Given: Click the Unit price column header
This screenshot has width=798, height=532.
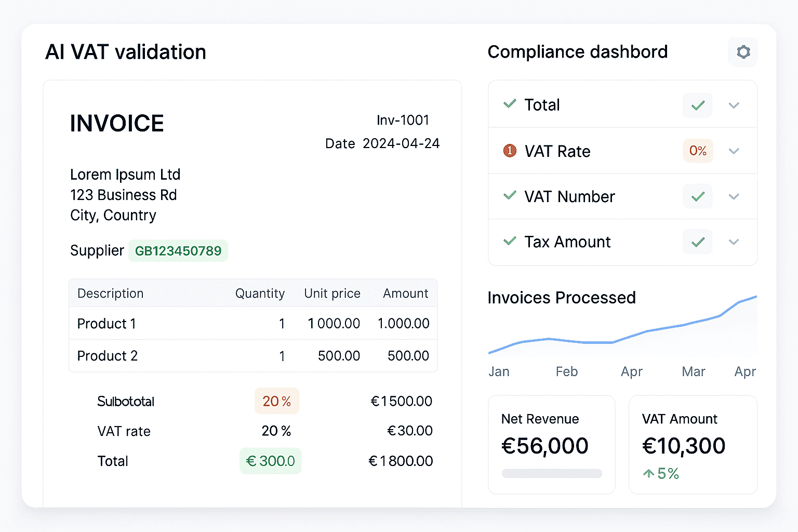Looking at the screenshot, I should tap(332, 294).
